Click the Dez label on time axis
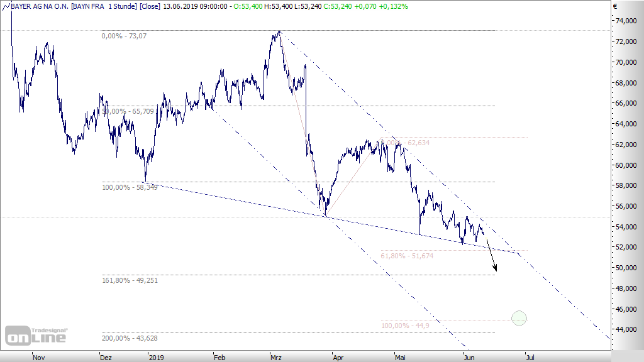The height and width of the screenshot is (362, 644). pos(106,358)
